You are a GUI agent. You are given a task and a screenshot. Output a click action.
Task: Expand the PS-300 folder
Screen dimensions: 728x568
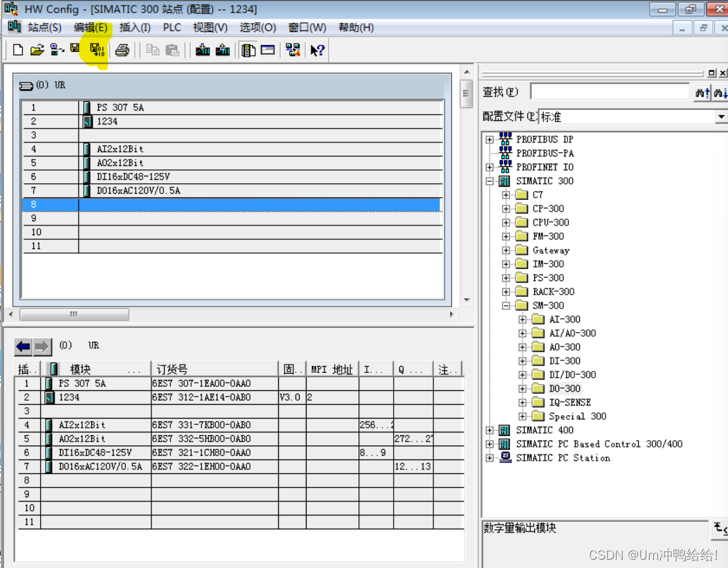pyautogui.click(x=506, y=278)
